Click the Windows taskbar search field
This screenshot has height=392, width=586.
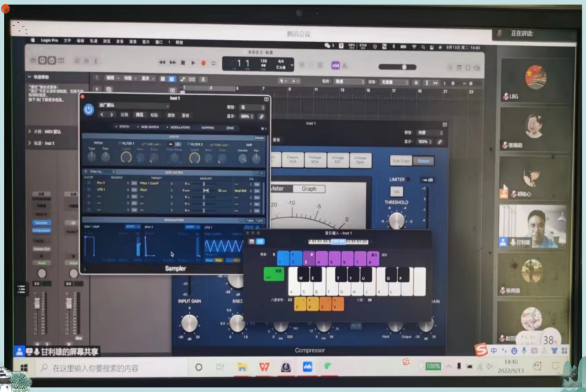(111, 368)
